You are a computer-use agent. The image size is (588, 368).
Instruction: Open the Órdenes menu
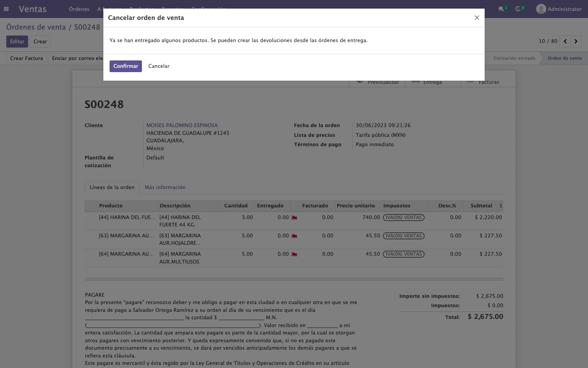click(79, 9)
